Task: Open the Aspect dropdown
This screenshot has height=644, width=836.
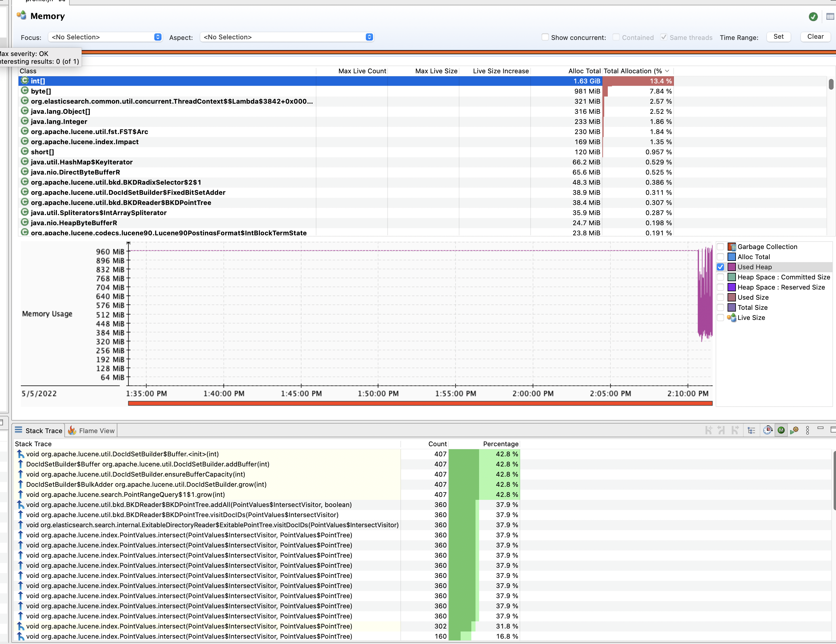Action: [287, 37]
